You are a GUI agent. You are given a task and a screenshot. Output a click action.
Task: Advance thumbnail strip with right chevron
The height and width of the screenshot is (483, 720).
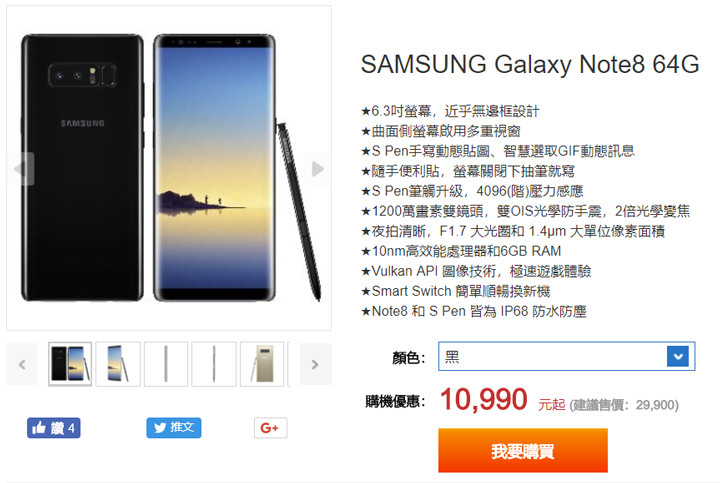coord(315,365)
